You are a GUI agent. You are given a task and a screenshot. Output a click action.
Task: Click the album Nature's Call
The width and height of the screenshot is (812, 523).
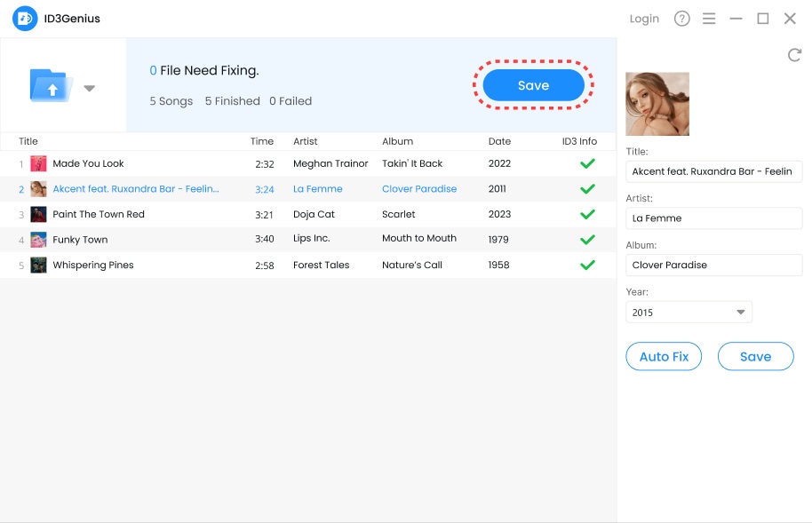(x=412, y=265)
